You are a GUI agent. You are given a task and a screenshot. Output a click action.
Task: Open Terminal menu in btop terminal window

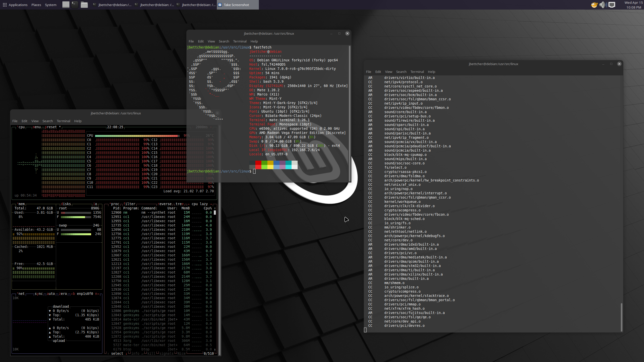point(63,121)
